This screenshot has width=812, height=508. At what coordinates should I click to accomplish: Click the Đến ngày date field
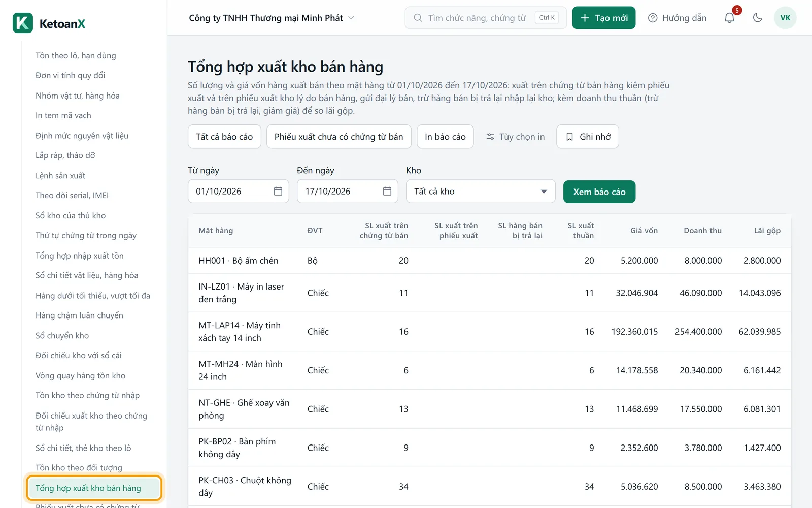[x=348, y=192]
